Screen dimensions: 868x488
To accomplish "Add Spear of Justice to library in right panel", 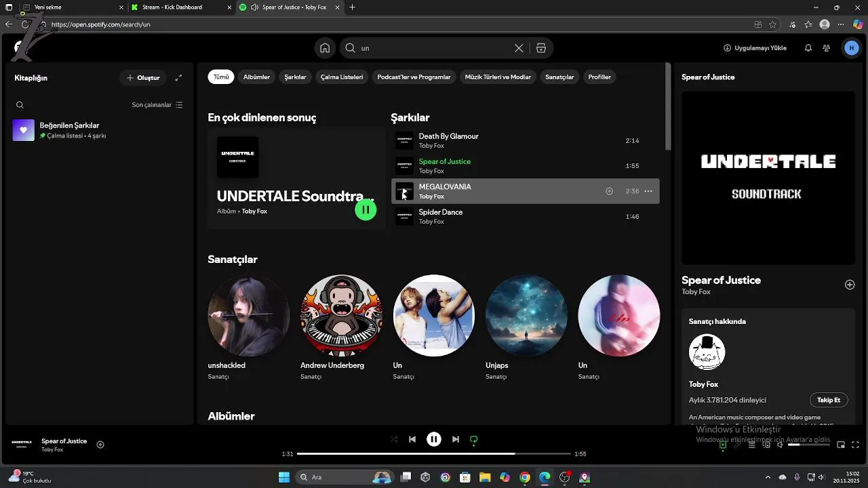I will (x=850, y=285).
